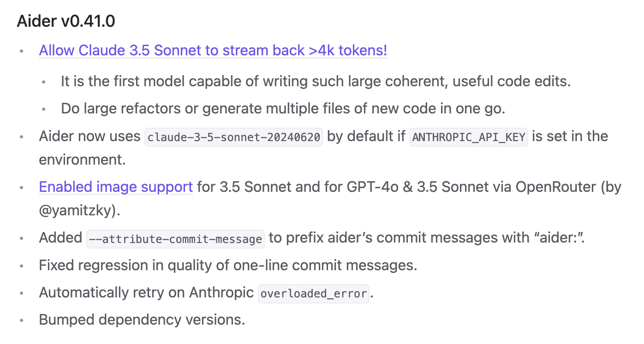Screen dimensions: 644x344
Task: Click the 'Do large refactors' sub-bullet text
Action: [283, 108]
